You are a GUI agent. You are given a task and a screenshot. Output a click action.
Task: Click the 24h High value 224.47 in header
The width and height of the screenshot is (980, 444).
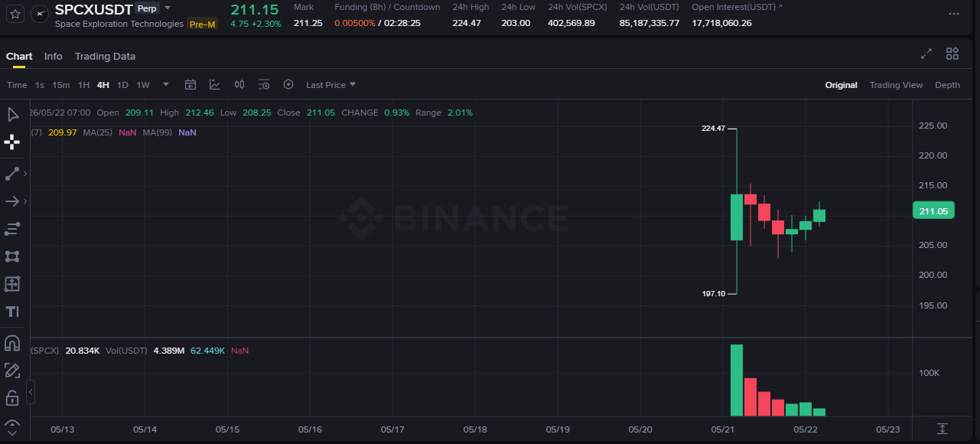[x=467, y=23]
